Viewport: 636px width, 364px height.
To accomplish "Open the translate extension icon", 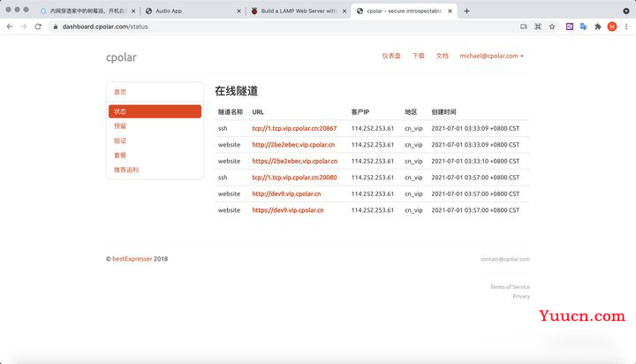I will pyautogui.click(x=584, y=27).
